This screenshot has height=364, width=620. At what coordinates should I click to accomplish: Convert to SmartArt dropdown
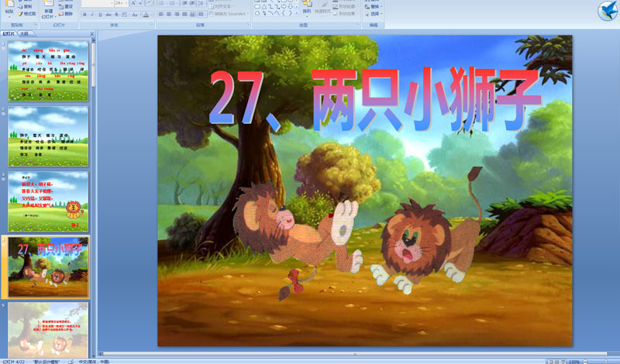tap(229, 14)
